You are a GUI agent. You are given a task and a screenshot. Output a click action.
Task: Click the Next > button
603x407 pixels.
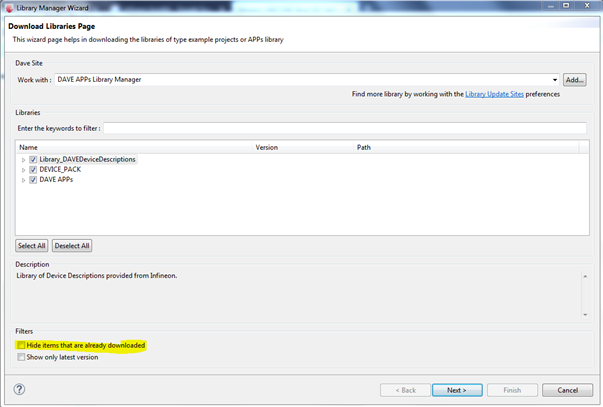457,390
